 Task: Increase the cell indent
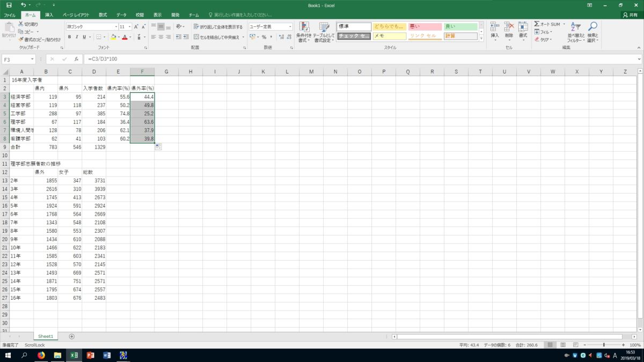(186, 37)
